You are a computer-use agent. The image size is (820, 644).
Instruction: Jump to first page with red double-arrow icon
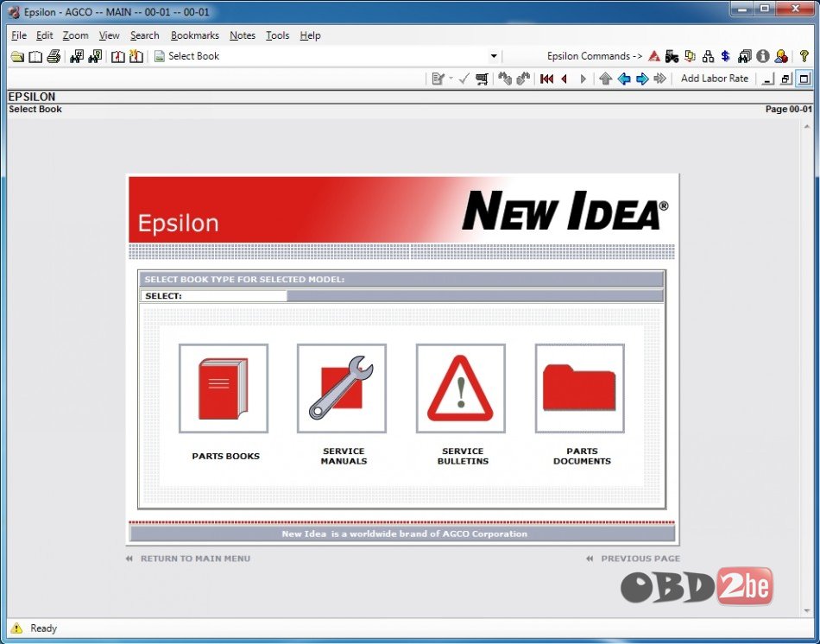(547, 79)
